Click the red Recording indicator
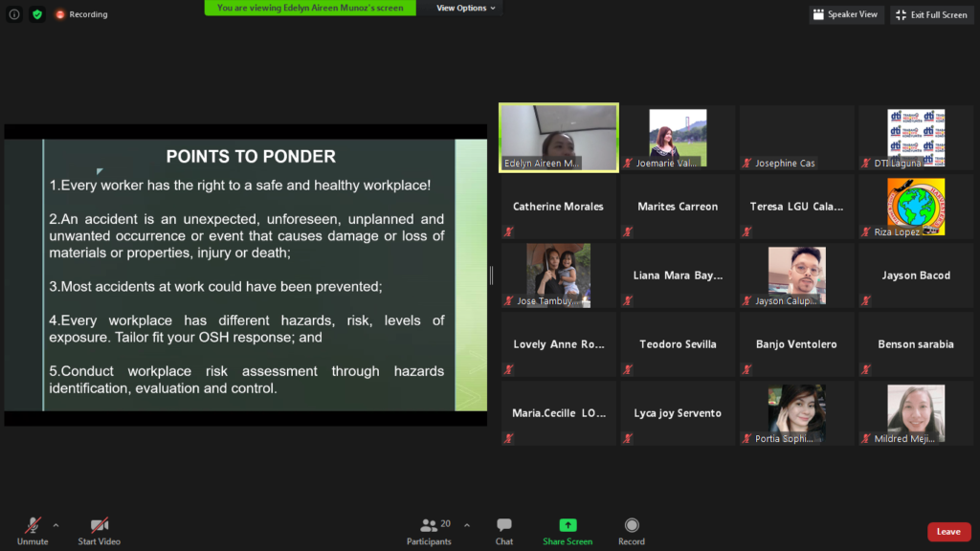Viewport: 980px width, 551px height. 81,14
